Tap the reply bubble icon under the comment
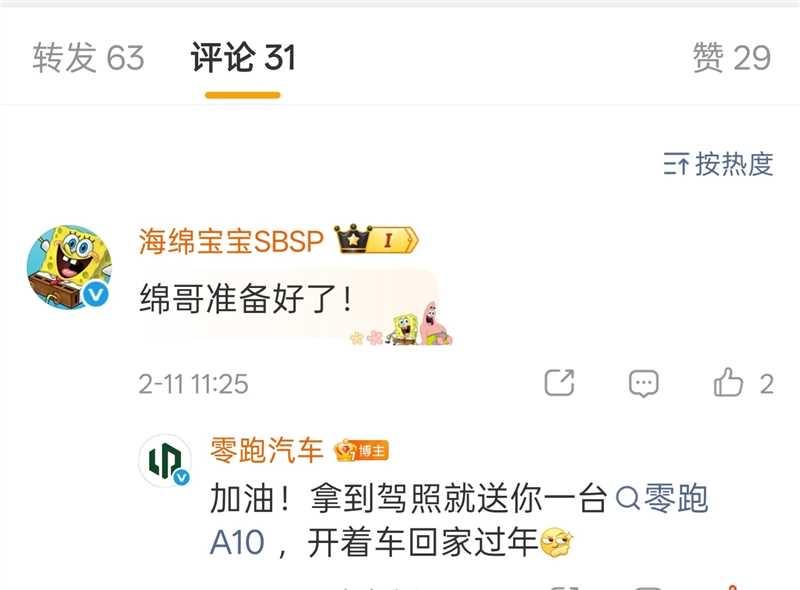800x590 pixels. coord(643,384)
